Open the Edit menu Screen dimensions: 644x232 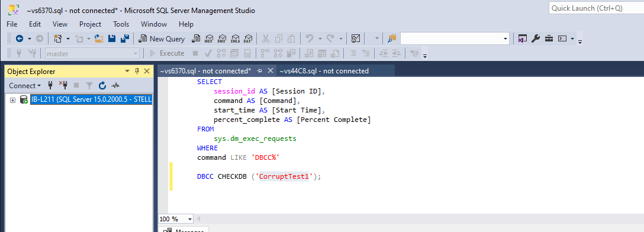click(x=35, y=24)
